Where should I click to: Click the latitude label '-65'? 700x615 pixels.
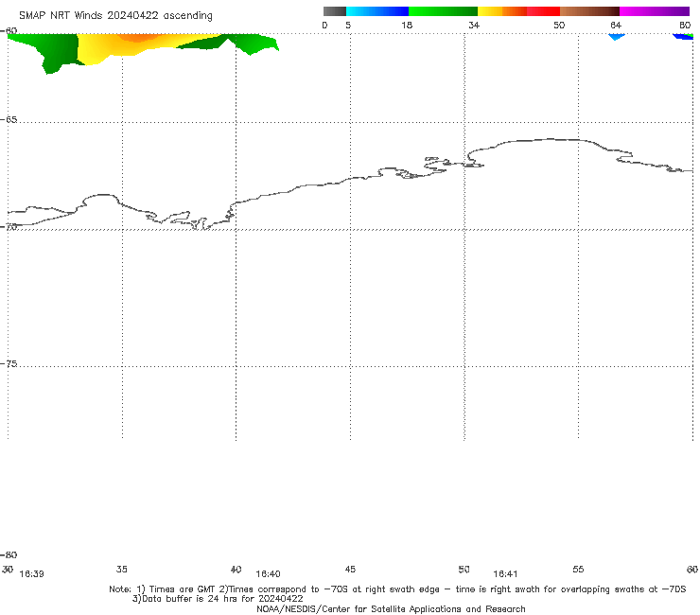[x=9, y=120]
